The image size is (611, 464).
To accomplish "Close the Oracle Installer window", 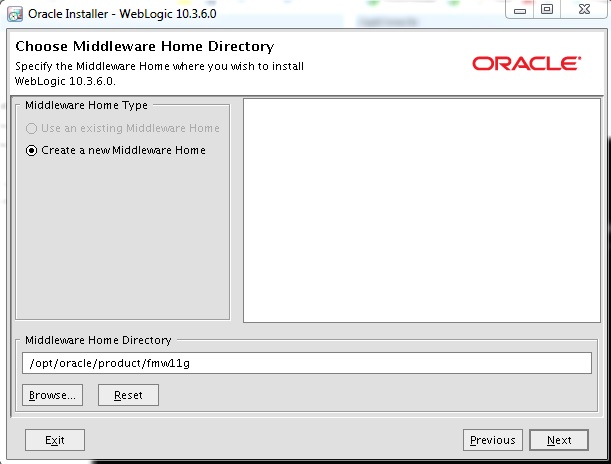I will click(x=581, y=9).
